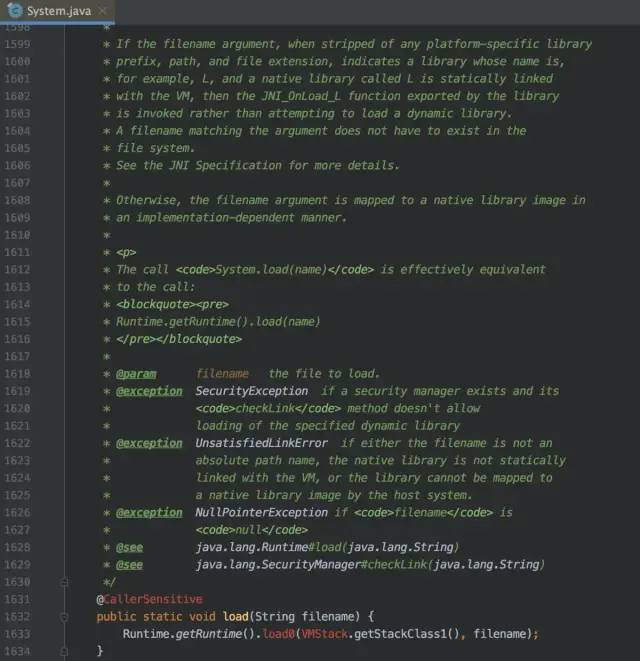Click the Java class icon on System.java tab
Image resolution: width=640 pixels, height=661 pixels.
point(16,11)
